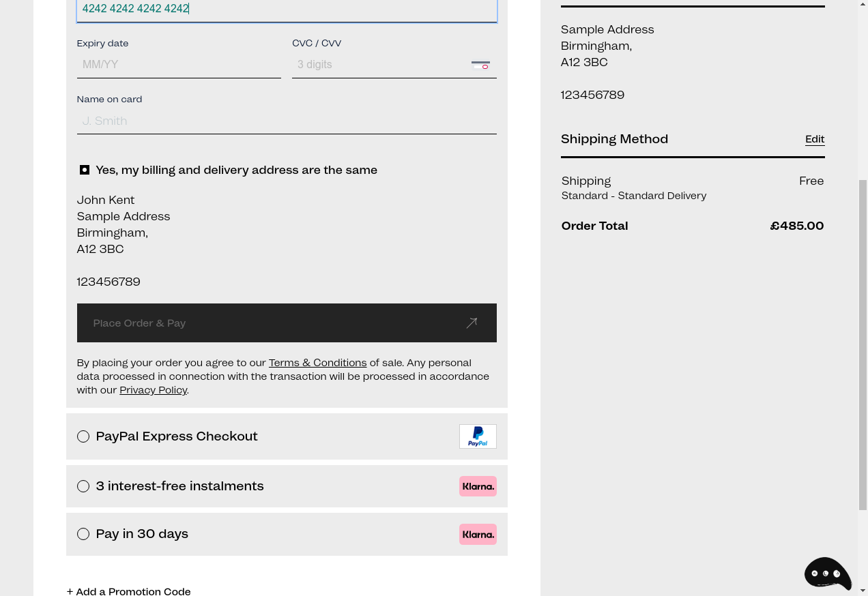
Task: Click the CVC card hint icon
Action: [480, 65]
